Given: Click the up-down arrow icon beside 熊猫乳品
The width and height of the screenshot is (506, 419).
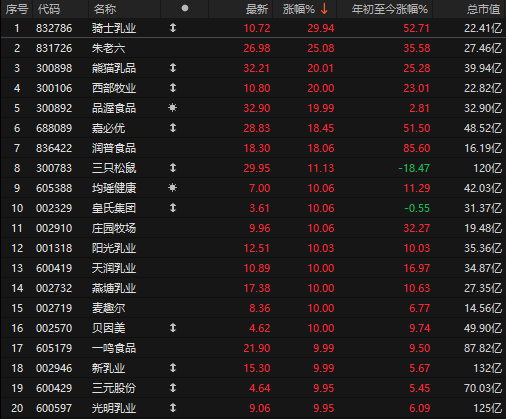Looking at the screenshot, I should (173, 68).
